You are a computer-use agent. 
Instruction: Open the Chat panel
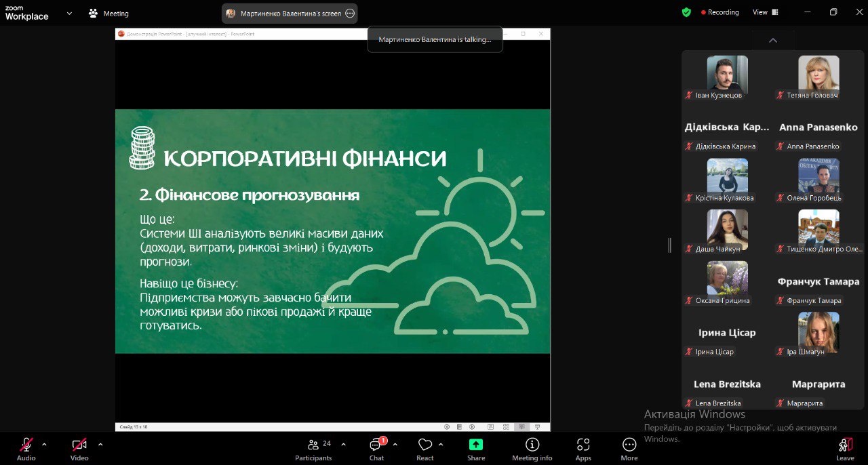(376, 449)
